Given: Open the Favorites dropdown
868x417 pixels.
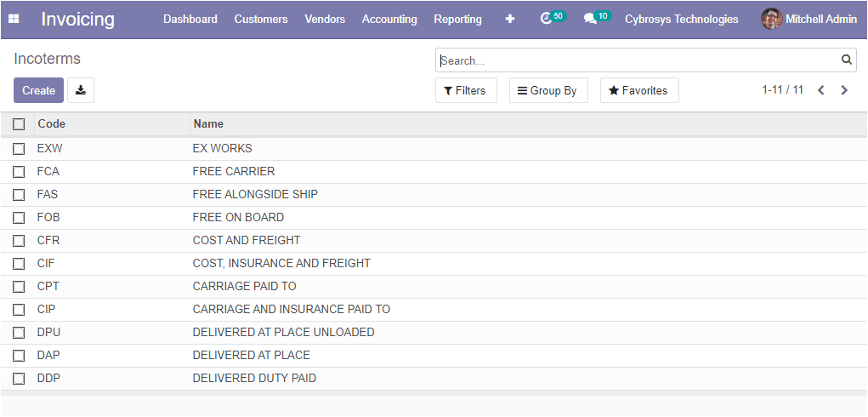Looking at the screenshot, I should pos(639,90).
